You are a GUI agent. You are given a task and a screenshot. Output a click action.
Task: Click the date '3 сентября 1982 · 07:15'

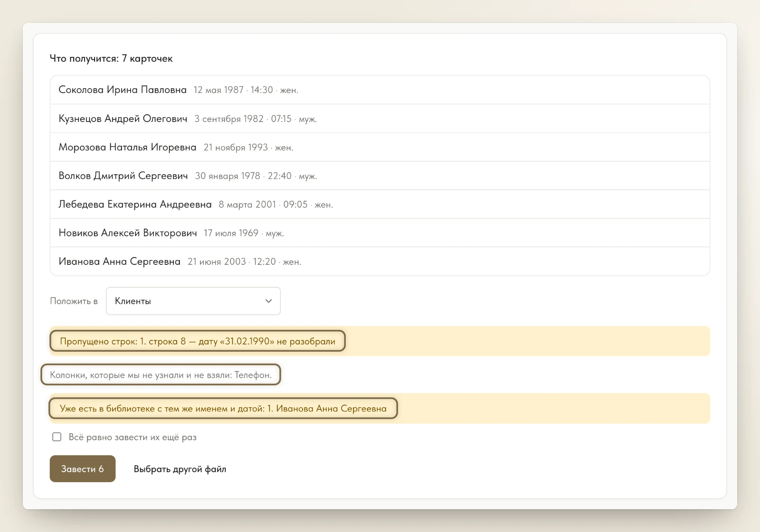[243, 119]
